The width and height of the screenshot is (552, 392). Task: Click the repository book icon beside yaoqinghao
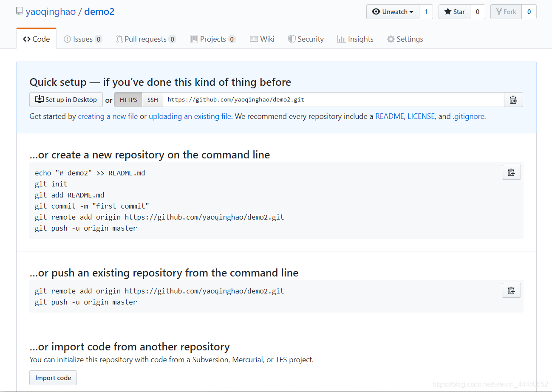point(20,11)
